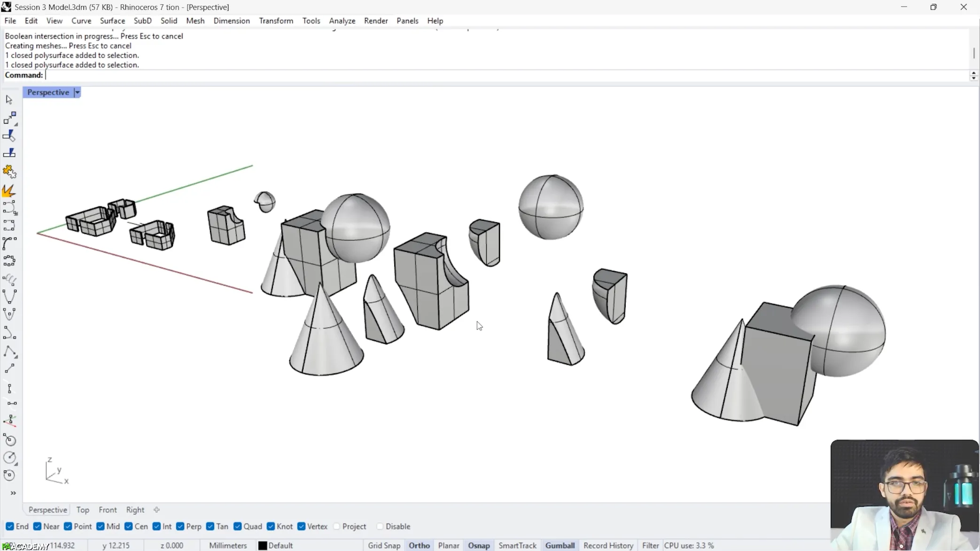Enable the Project osnap checkbox
This screenshot has height=551, width=980.
(336, 526)
